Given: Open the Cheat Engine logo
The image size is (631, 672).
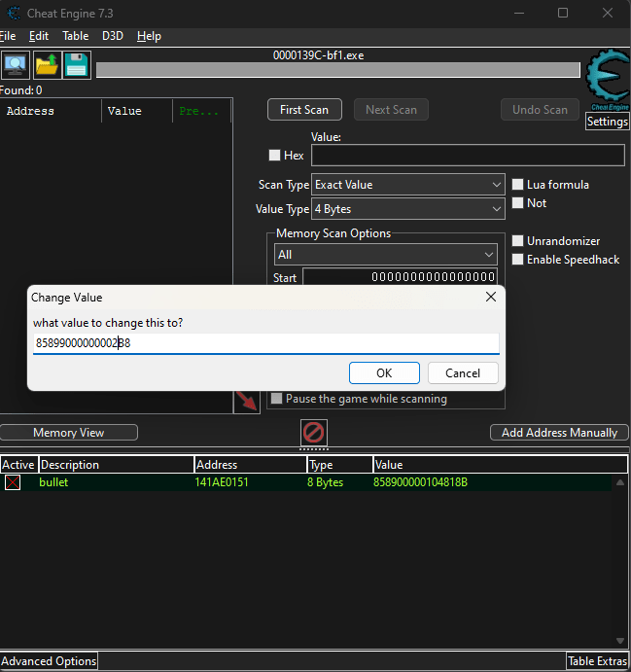Looking at the screenshot, I should [x=608, y=80].
